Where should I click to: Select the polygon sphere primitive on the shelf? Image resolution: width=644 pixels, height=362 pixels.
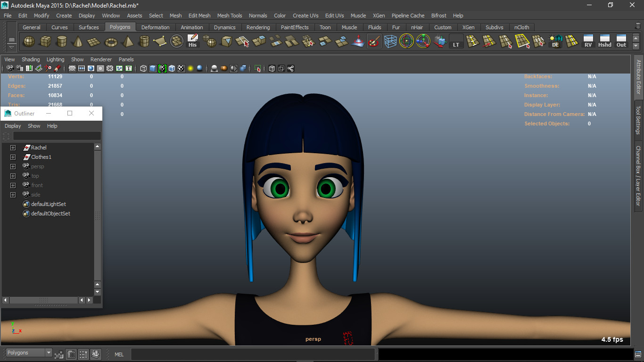click(28, 42)
